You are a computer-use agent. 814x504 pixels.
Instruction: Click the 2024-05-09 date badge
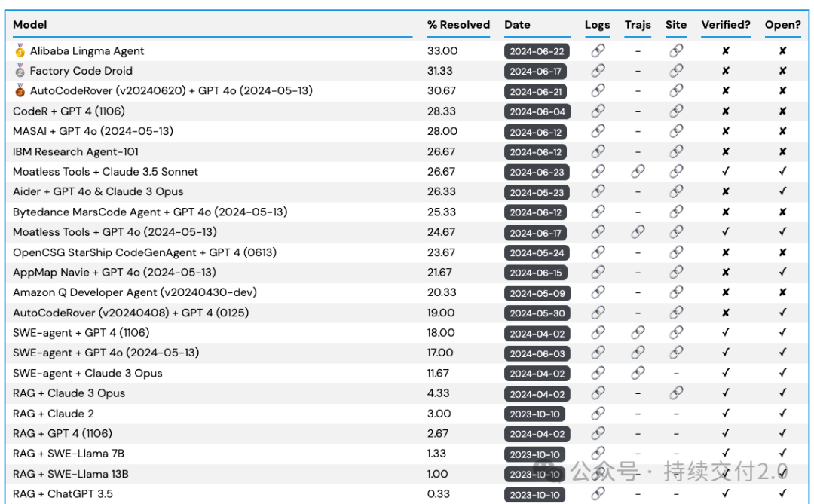tap(537, 293)
